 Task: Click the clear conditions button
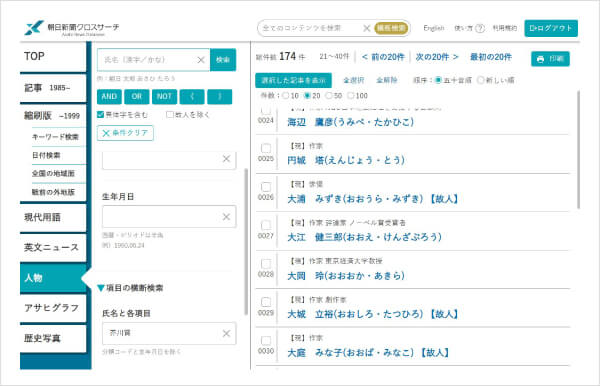[125, 133]
